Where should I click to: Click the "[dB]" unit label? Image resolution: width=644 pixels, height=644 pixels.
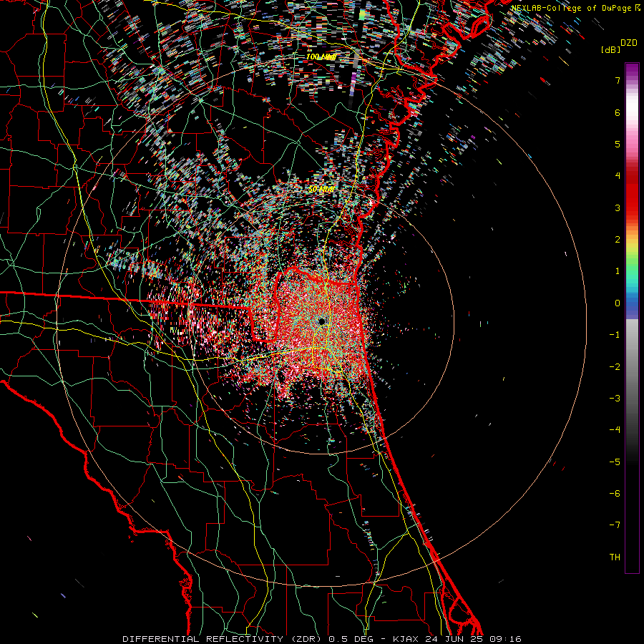[610, 49]
